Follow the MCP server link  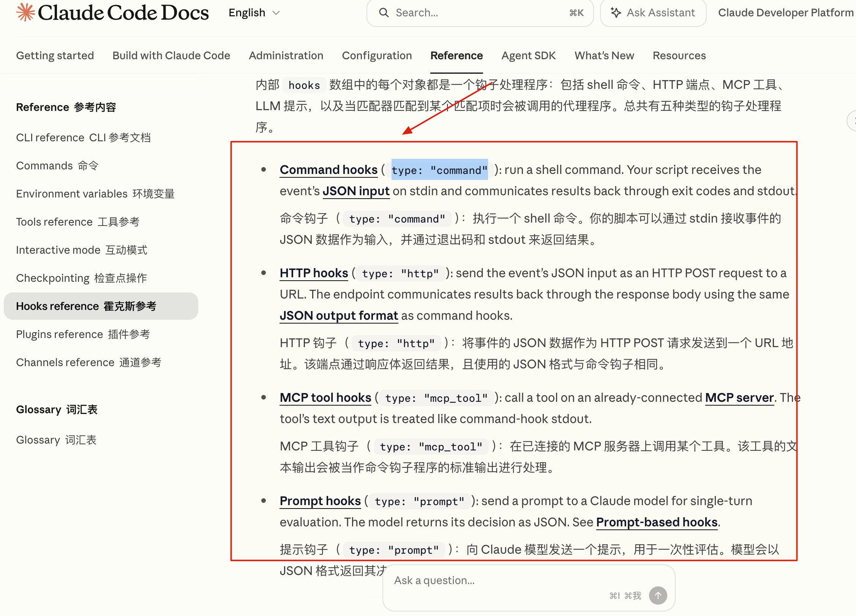[x=739, y=398]
